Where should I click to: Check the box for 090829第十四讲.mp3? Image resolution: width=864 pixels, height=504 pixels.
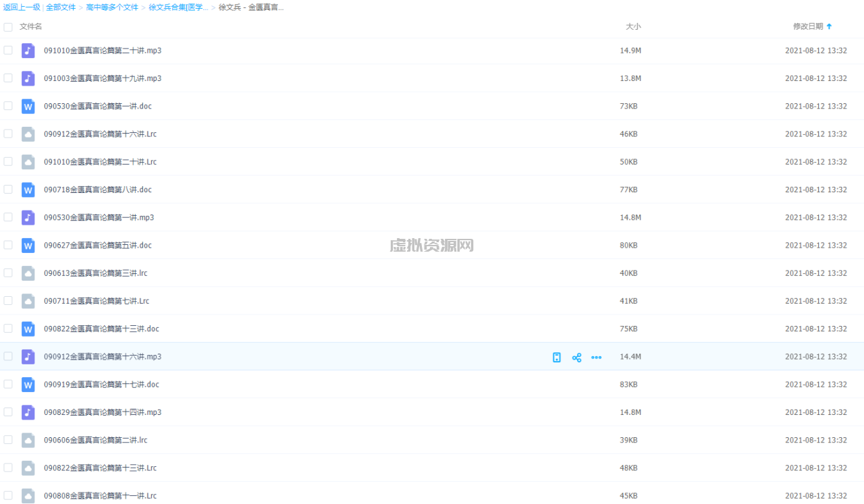point(8,412)
